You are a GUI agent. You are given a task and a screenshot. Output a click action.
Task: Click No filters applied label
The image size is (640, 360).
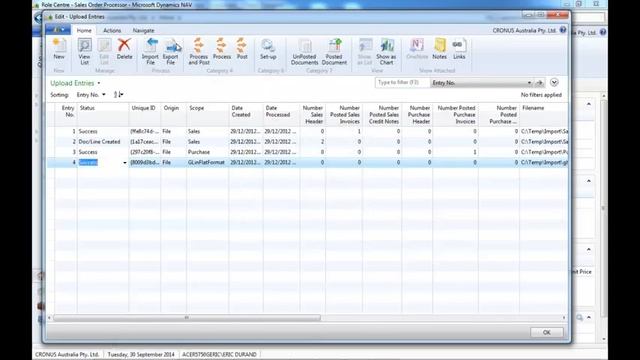point(541,95)
